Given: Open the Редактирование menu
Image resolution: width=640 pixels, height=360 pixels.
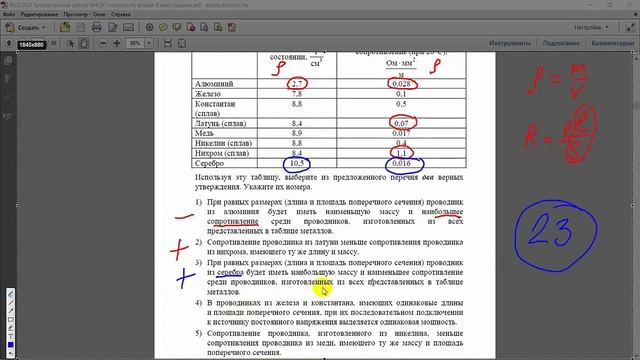Looking at the screenshot, I should [39, 14].
